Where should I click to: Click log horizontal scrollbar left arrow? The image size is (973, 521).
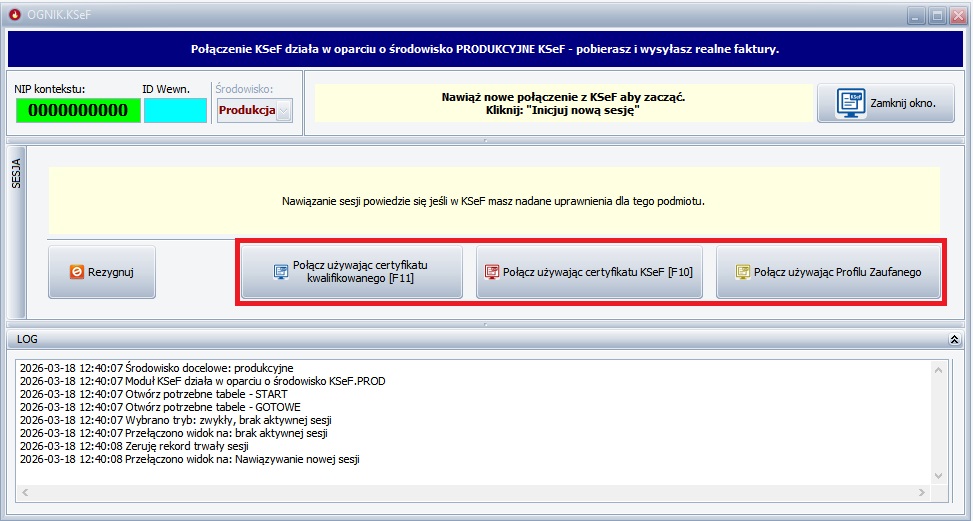(25, 492)
